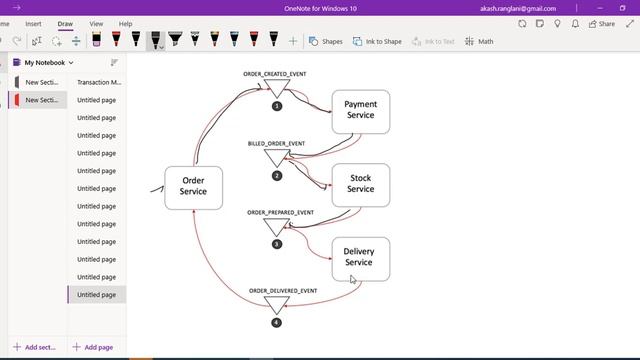Open the red New Secti... section
Viewport: 640px width, 360px height.
point(38,100)
